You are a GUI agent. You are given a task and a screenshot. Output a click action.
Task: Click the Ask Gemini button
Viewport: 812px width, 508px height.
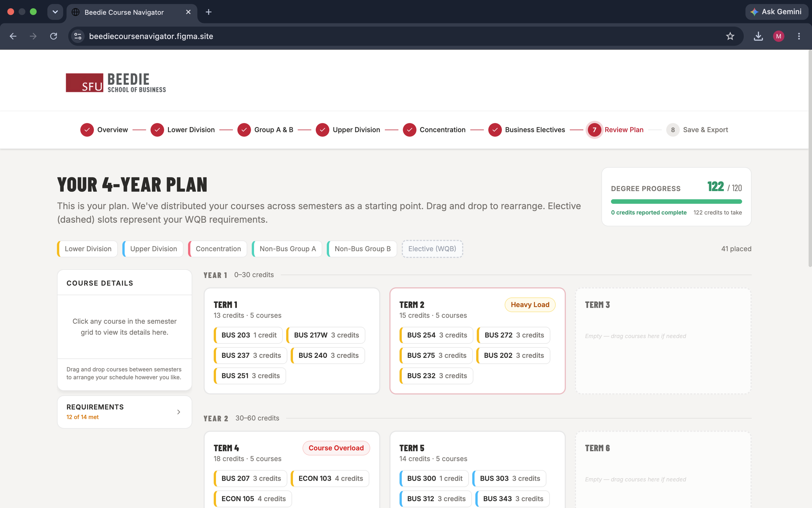point(776,12)
